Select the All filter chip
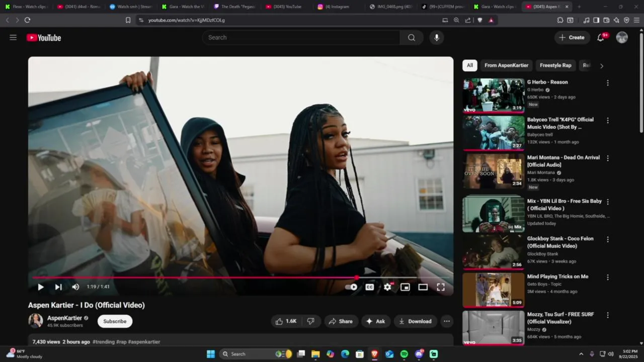This screenshot has height=362, width=644. point(469,65)
